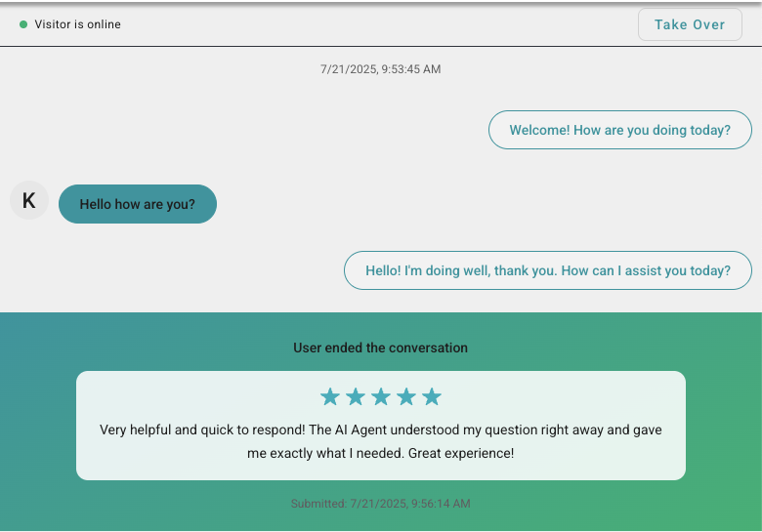Image resolution: width=762 pixels, height=532 pixels.
Task: Click the 9:53:45 AM conversation timestamp
Action: pos(381,69)
